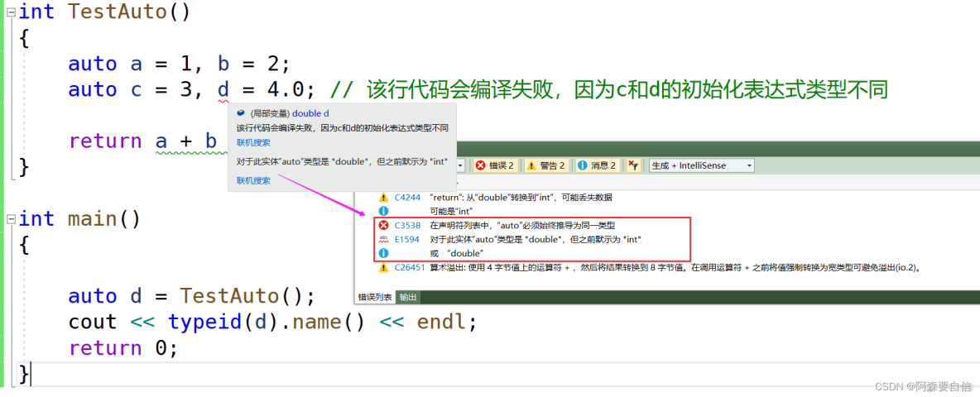This screenshot has height=397, width=980.
Task: Click the return a + b statement
Action: point(142,141)
